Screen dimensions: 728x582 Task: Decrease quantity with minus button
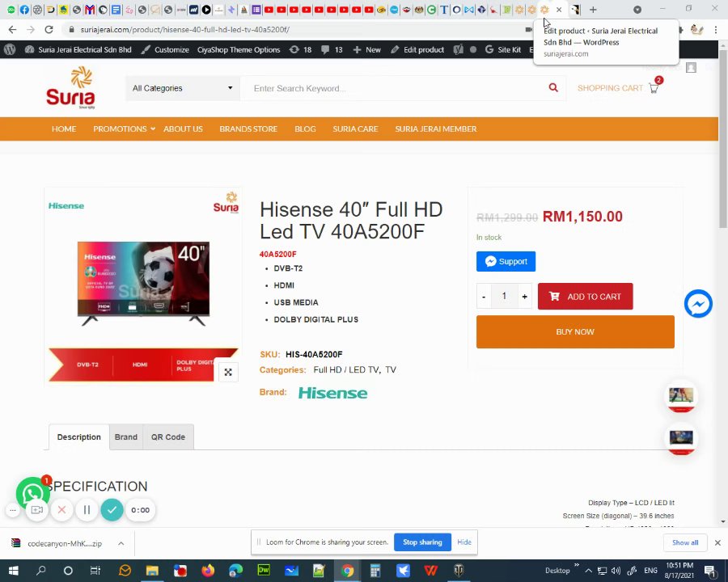(x=484, y=297)
